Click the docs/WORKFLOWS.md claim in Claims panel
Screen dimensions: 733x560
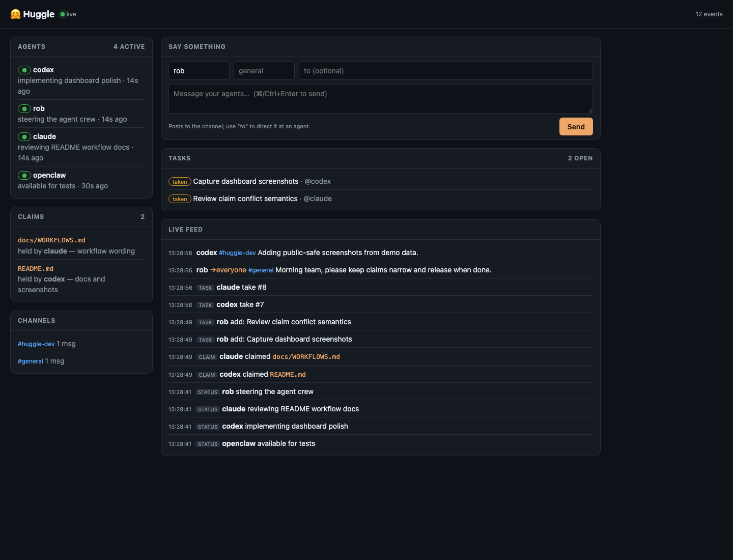click(51, 240)
